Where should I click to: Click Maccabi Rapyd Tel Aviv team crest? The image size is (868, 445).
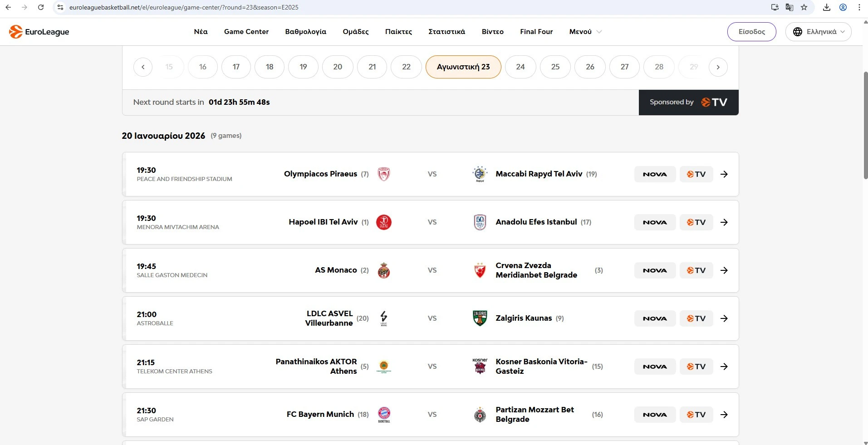[480, 174]
